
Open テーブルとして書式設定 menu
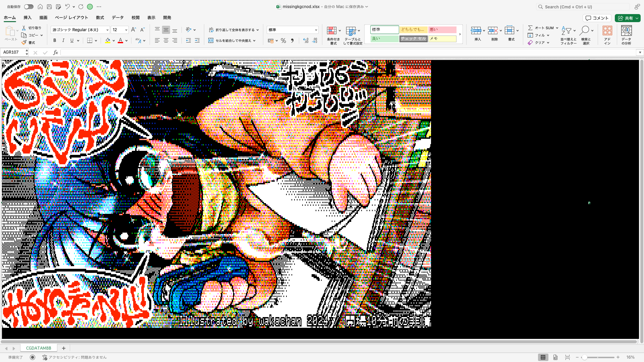(x=353, y=35)
